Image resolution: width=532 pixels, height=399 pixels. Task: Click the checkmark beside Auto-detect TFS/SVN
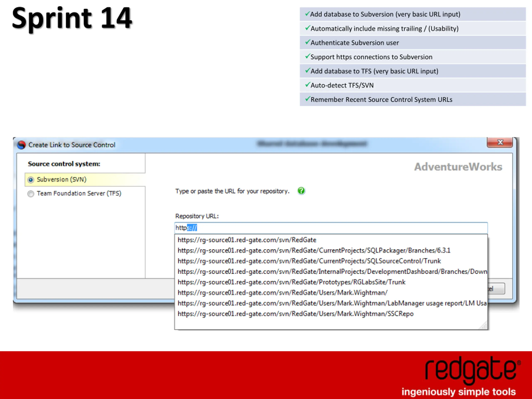tap(307, 85)
